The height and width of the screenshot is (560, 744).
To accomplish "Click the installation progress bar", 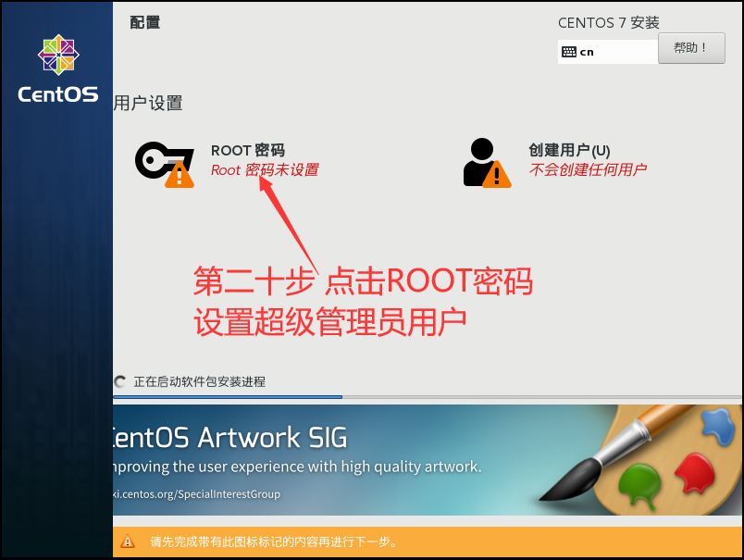I will [x=427, y=397].
